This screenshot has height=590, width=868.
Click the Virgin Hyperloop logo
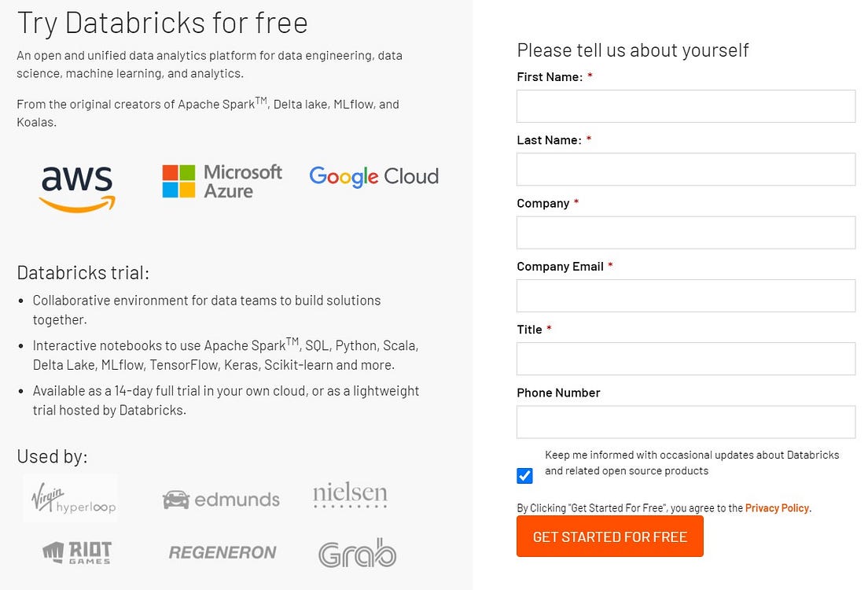click(70, 498)
